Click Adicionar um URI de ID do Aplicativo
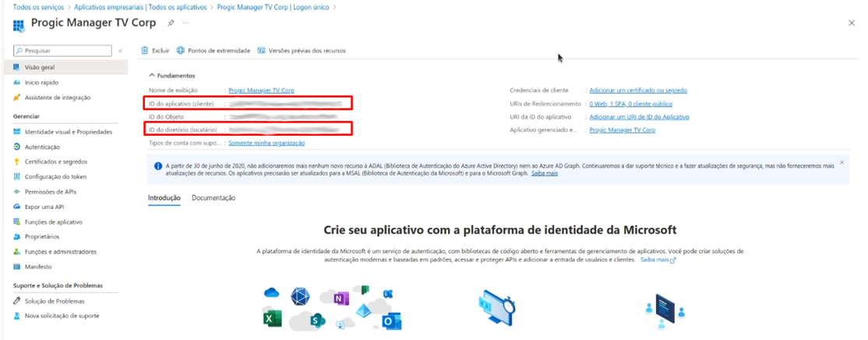 (x=640, y=117)
